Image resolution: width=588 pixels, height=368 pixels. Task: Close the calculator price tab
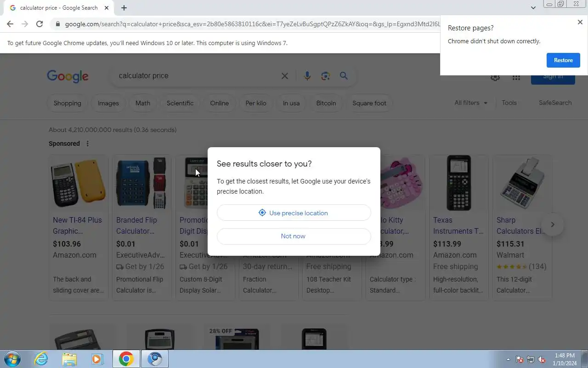pos(107,8)
